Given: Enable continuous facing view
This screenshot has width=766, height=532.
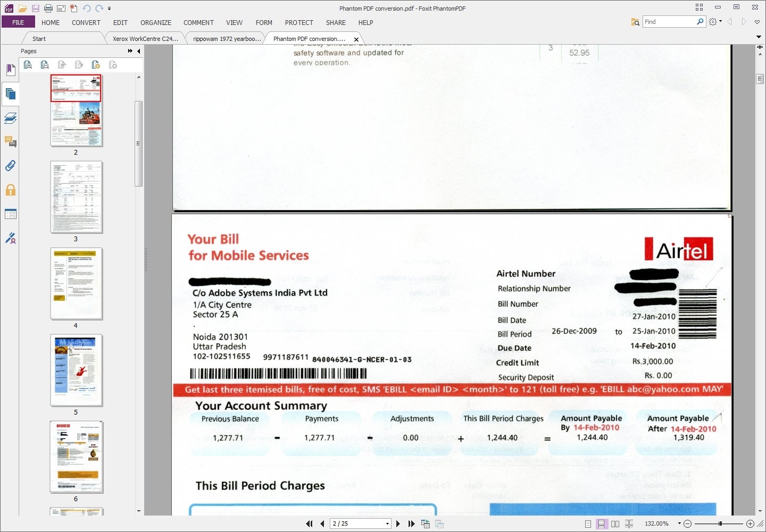Looking at the screenshot, I should coord(629,524).
